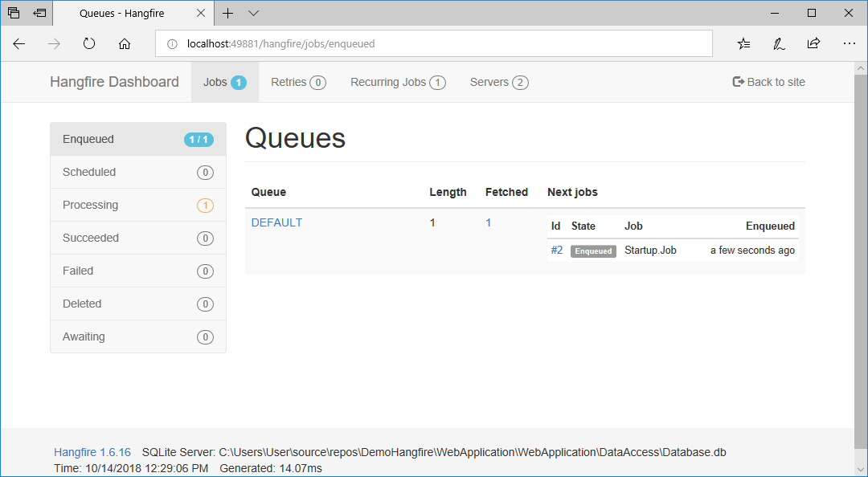Select Enqueued in the sidebar
This screenshot has width=868, height=477.
click(x=138, y=140)
